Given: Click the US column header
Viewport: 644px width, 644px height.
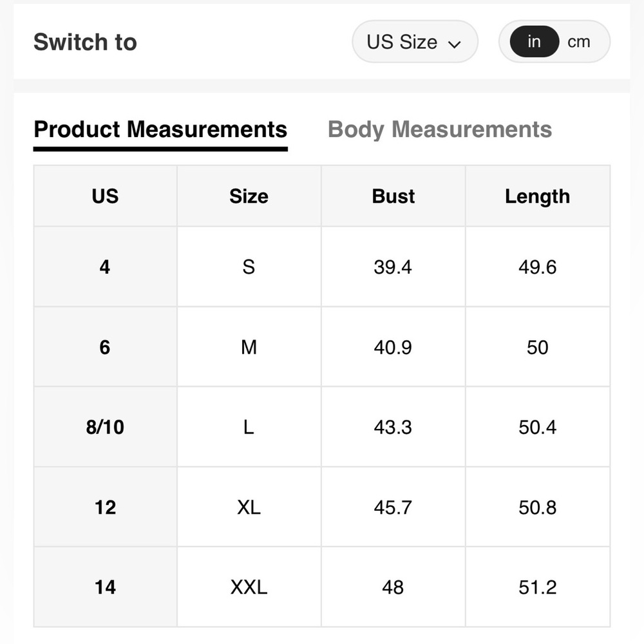Looking at the screenshot, I should [105, 196].
